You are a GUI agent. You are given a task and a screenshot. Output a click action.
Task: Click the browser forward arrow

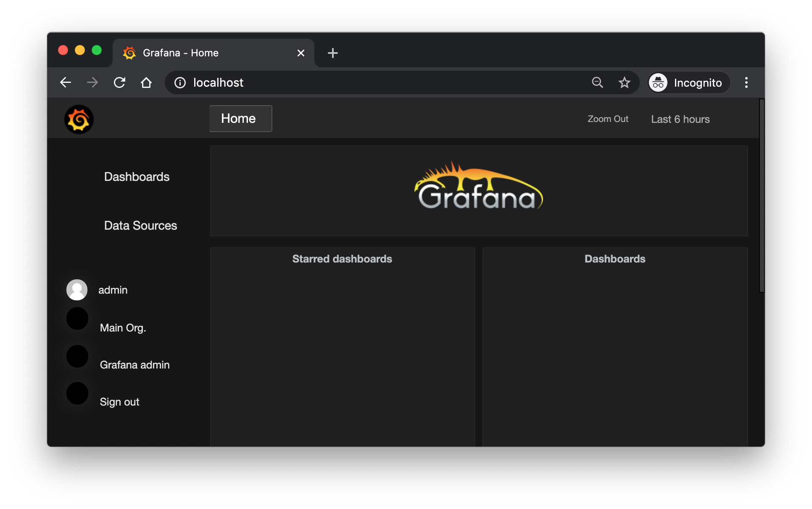pos(92,82)
